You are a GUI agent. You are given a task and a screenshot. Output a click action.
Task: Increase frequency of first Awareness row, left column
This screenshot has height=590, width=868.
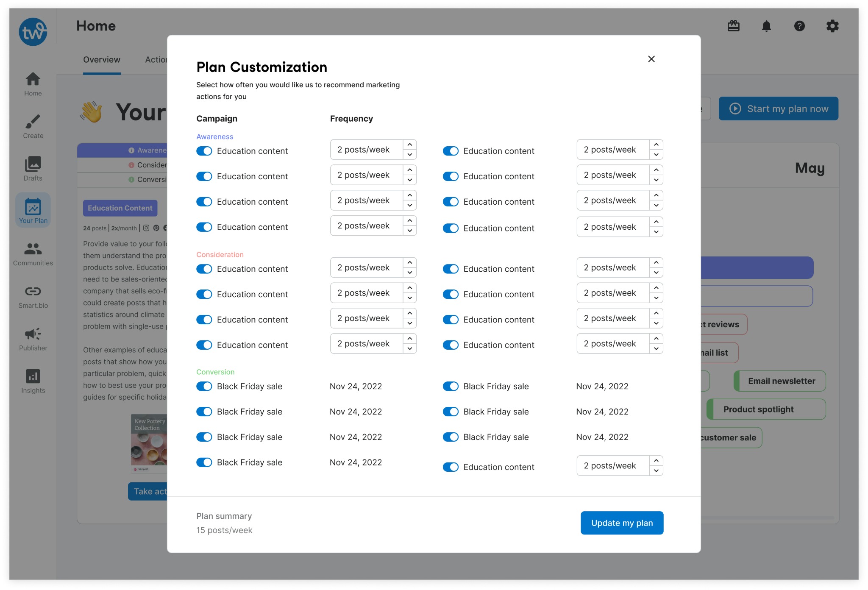click(x=410, y=145)
